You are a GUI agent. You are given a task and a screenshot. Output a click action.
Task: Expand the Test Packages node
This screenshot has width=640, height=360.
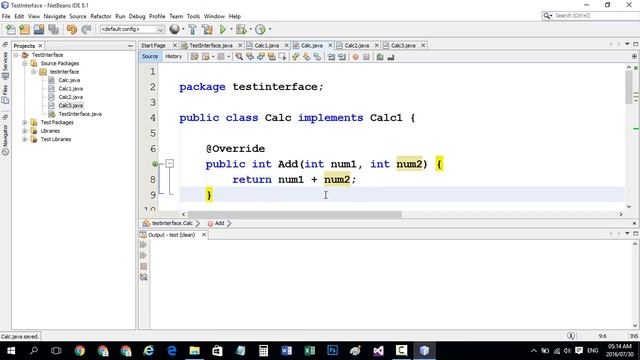tap(25, 122)
